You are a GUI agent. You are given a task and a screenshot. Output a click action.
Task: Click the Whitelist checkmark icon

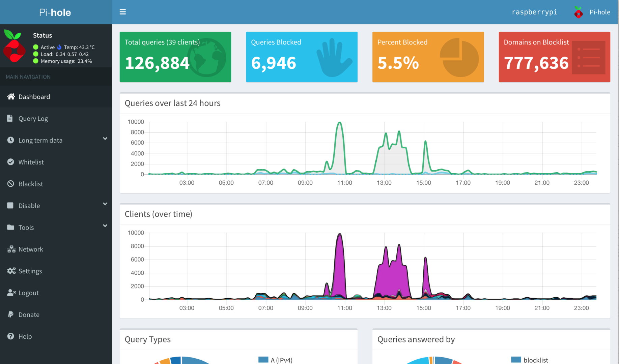pyautogui.click(x=11, y=162)
